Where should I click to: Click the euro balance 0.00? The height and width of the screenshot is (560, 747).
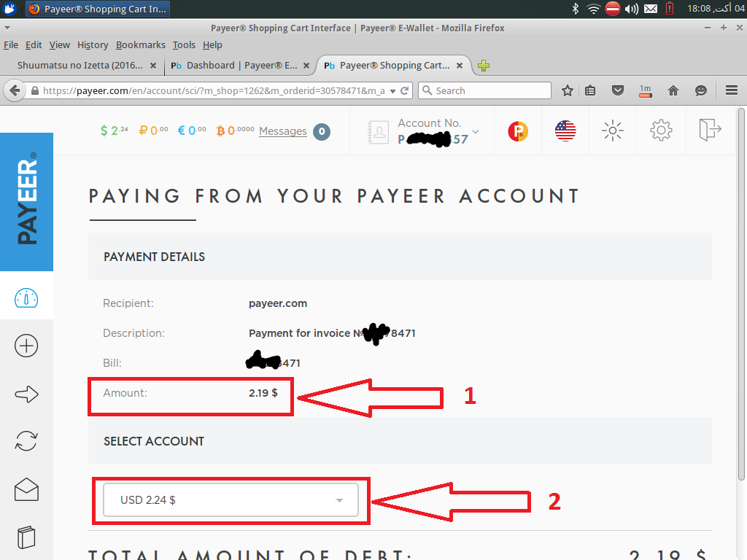(192, 131)
